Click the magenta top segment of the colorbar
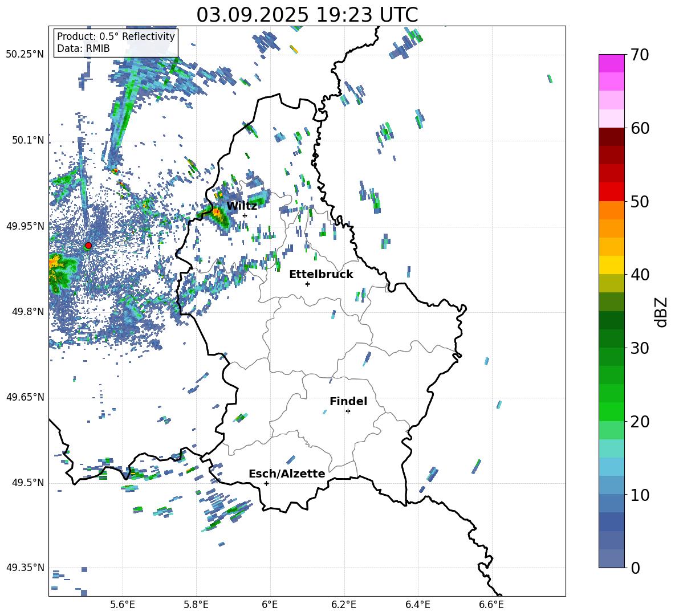Image resolution: width=675 pixels, height=616 pixels. click(x=611, y=63)
